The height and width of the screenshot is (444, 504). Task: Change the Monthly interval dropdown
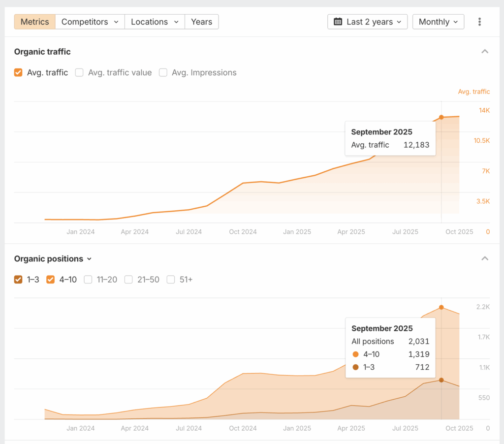point(438,22)
